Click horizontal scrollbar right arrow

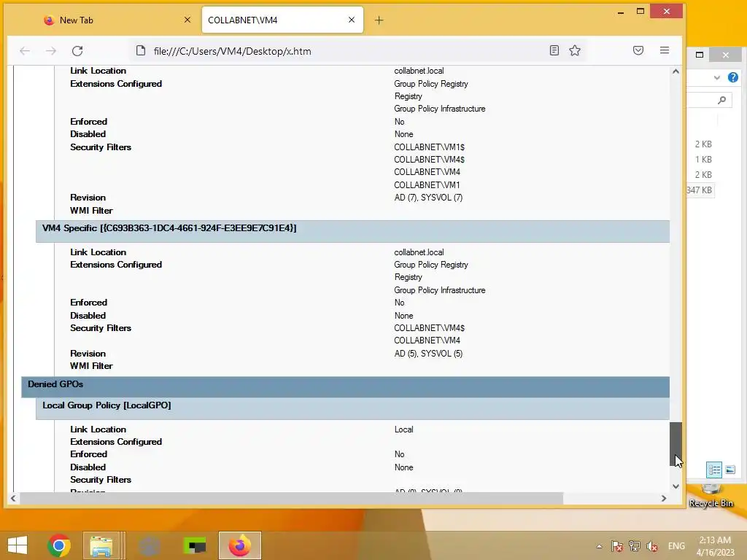click(x=664, y=498)
